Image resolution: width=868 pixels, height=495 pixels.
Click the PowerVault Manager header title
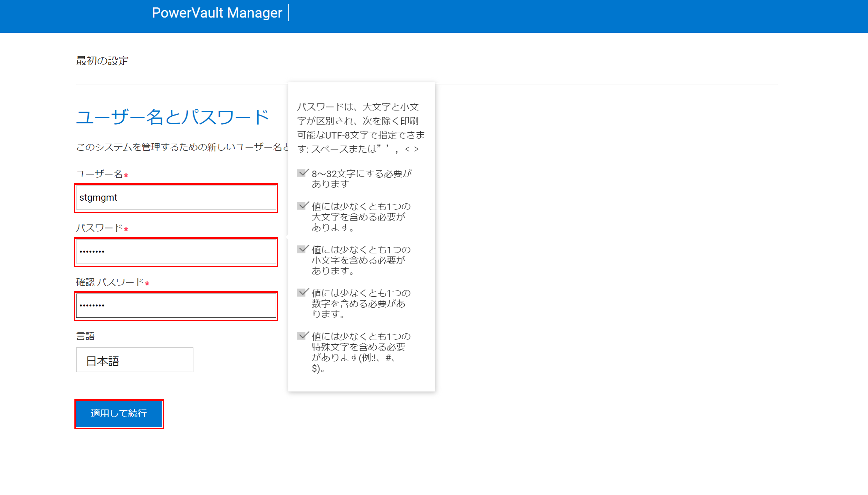tap(217, 13)
